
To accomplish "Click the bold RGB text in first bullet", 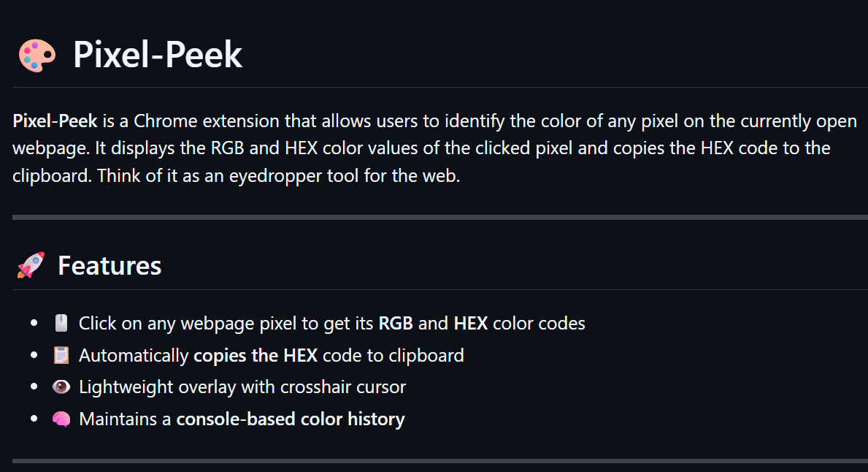I will coord(396,323).
